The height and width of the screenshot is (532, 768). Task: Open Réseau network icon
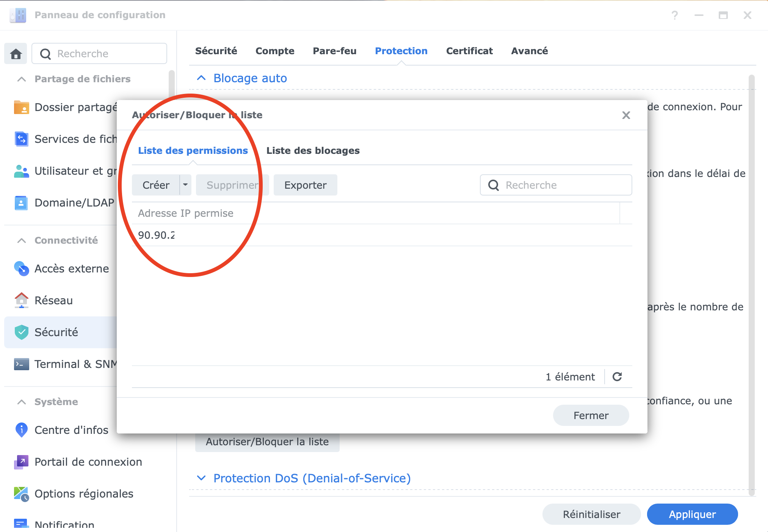click(x=21, y=300)
